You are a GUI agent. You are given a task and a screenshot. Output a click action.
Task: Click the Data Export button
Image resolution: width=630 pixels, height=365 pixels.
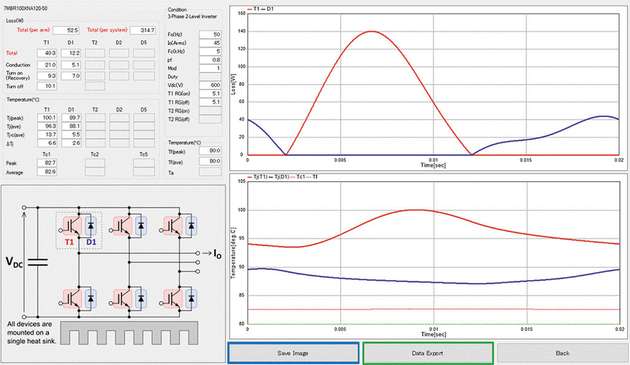(428, 353)
